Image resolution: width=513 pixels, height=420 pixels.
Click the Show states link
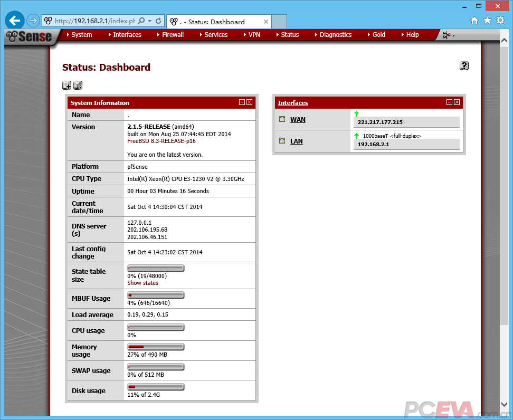pyautogui.click(x=142, y=283)
